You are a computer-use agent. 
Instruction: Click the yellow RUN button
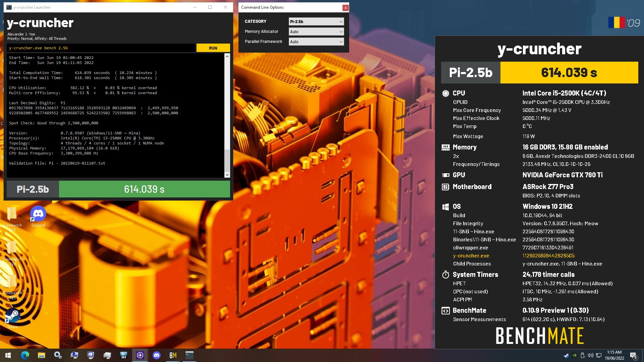(213, 48)
